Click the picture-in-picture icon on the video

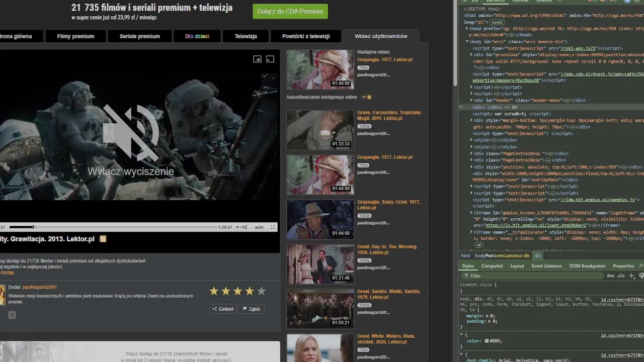(257, 59)
